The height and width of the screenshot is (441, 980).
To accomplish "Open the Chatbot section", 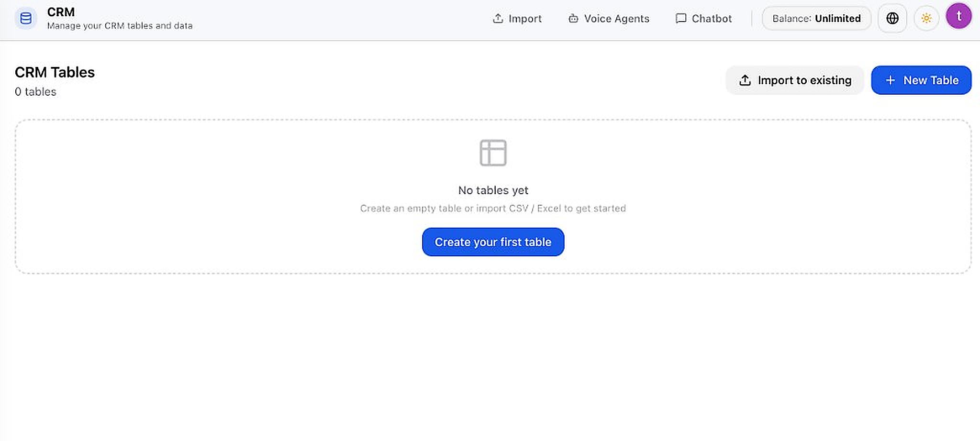I will [x=703, y=19].
